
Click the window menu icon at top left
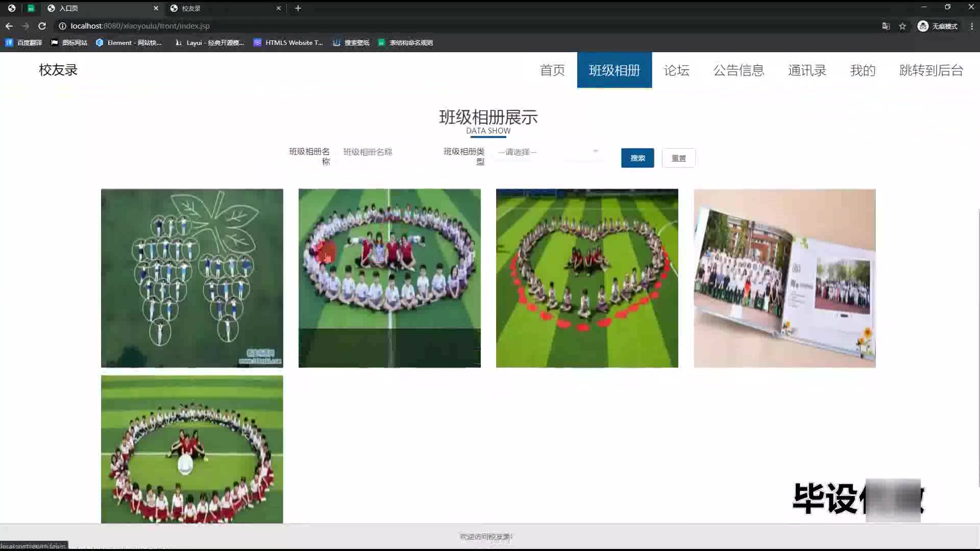pyautogui.click(x=12, y=8)
